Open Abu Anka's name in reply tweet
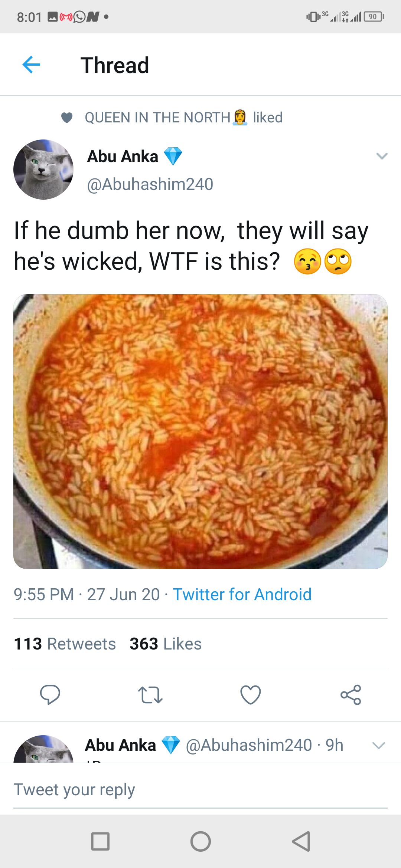This screenshot has width=401, height=868. tap(121, 745)
